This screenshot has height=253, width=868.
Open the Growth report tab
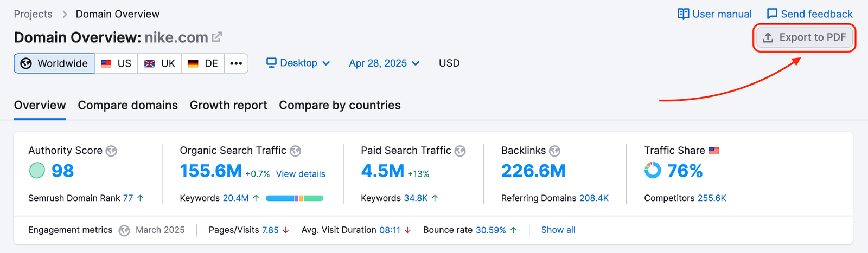click(228, 105)
